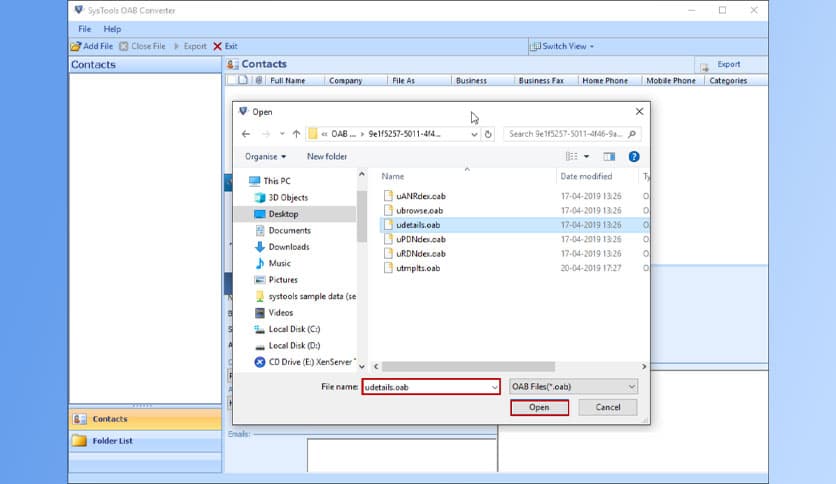Screen dimensions: 836x484
Task: Click Exit in the toolbar
Action: point(226,46)
